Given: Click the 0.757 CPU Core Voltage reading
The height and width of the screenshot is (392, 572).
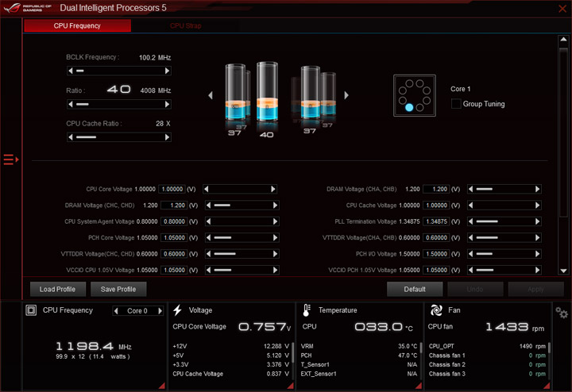Looking at the screenshot, I should [x=265, y=327].
